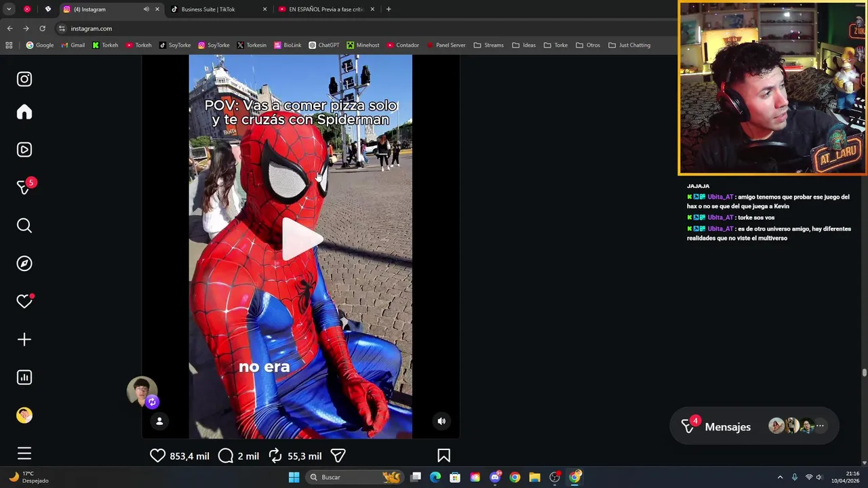Expand the Ideas bookmark folder

pos(524,45)
